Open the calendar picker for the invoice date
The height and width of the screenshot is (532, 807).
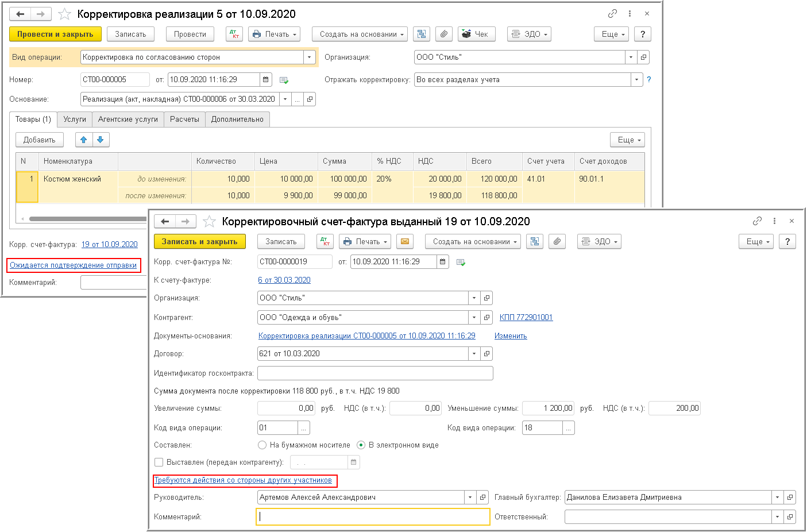point(442,261)
